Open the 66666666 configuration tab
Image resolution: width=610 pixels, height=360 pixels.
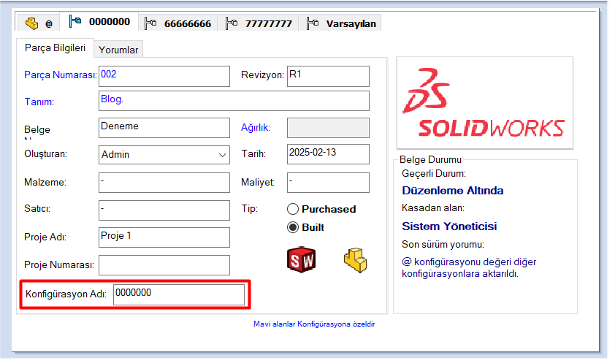(x=178, y=23)
